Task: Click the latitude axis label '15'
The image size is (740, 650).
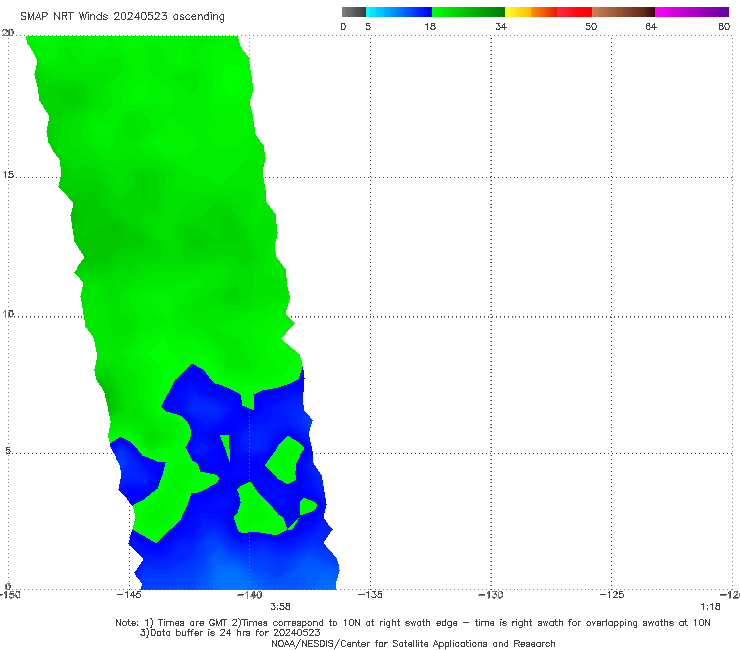Action: click(x=8, y=175)
